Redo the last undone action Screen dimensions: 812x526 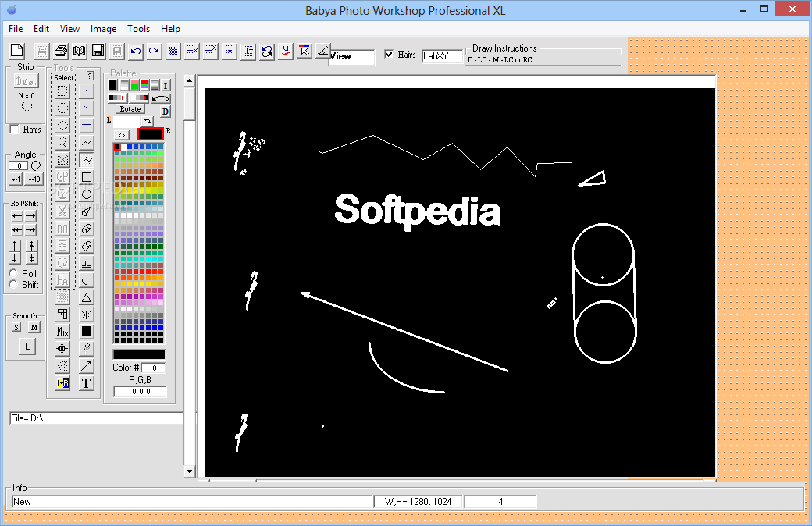tap(155, 51)
